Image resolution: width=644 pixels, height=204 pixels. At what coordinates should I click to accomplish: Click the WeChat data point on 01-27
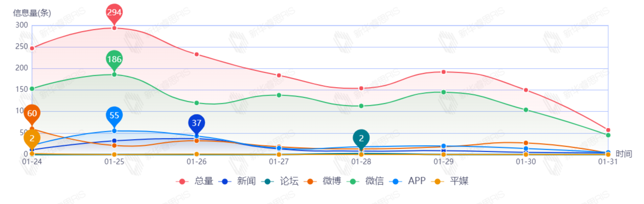click(x=279, y=95)
